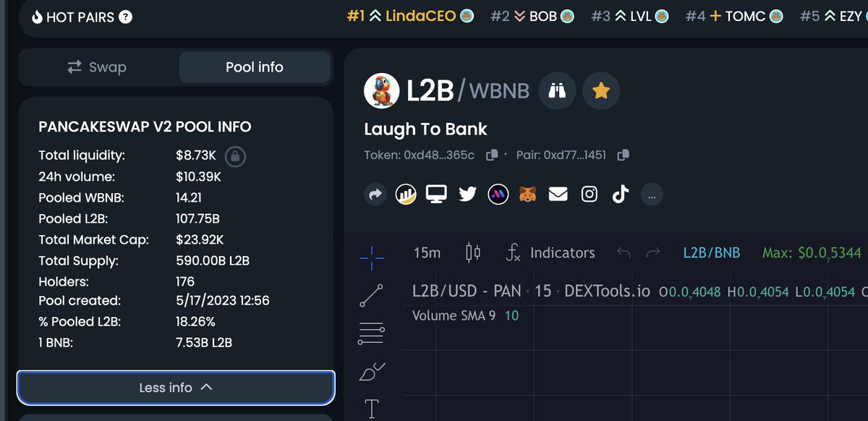Screen dimensions: 868x421
Task: Open hot pair #3 LVL
Action: point(630,16)
